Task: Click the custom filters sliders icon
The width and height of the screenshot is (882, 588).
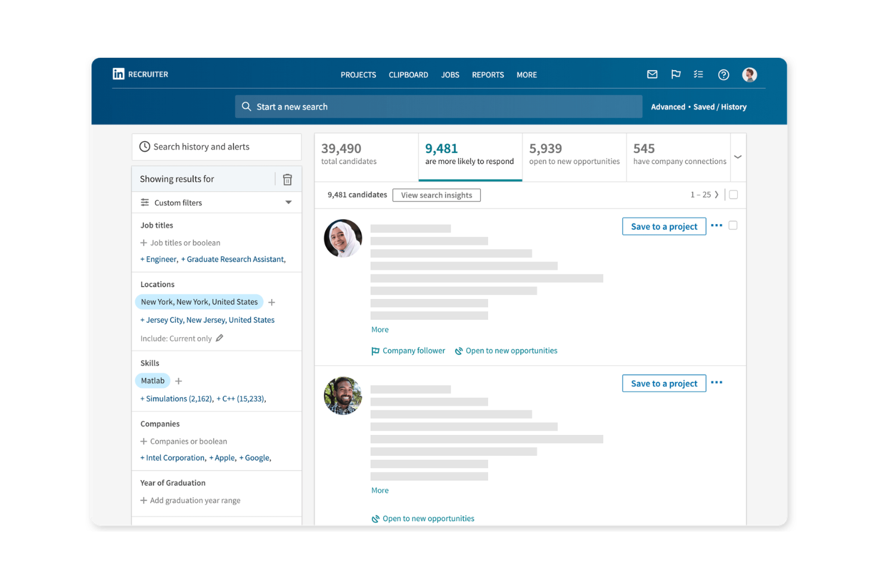Action: 145,203
